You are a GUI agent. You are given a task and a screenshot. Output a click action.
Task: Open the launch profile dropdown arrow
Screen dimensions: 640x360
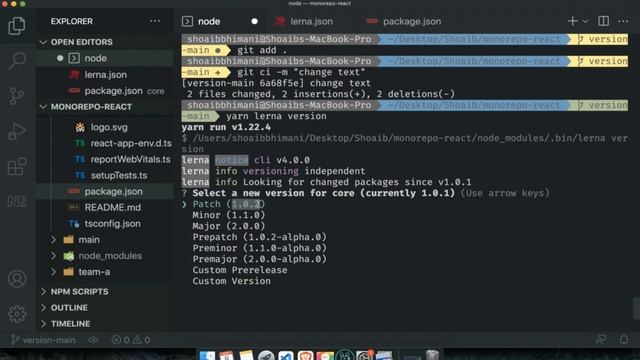coord(585,21)
